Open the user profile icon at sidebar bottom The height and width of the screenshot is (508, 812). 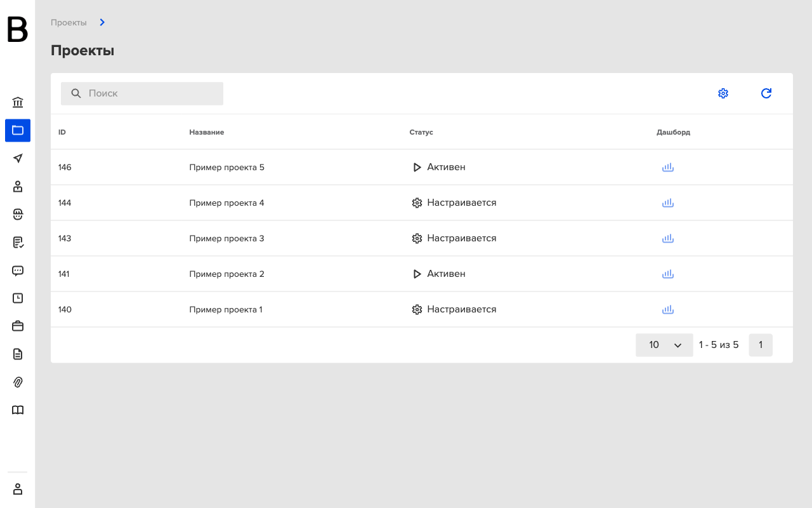[18, 489]
